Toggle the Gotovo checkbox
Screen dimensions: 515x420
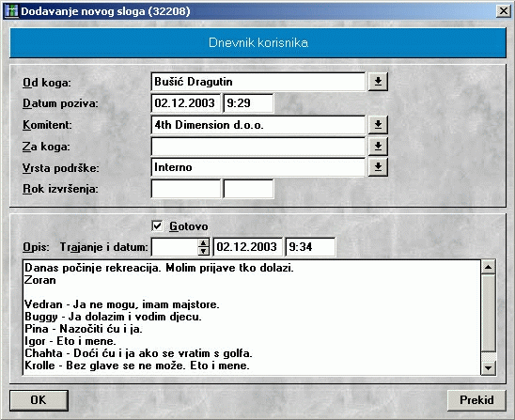point(157,226)
